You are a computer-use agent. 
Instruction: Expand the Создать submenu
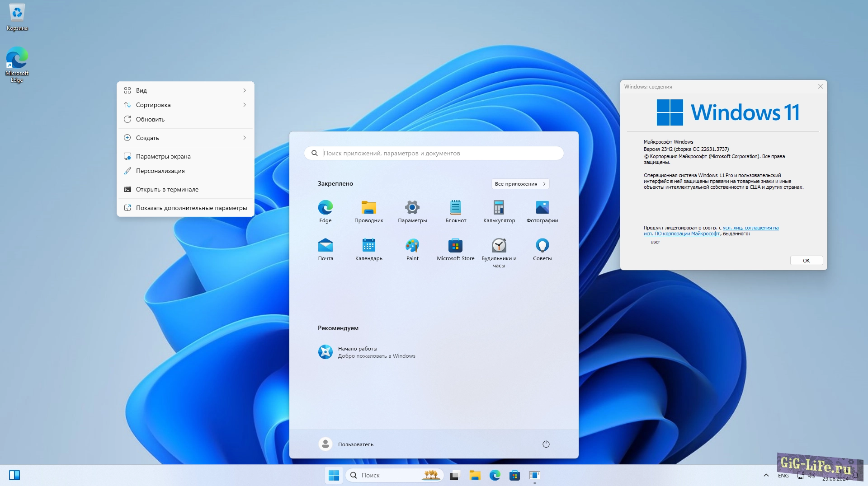pyautogui.click(x=185, y=138)
